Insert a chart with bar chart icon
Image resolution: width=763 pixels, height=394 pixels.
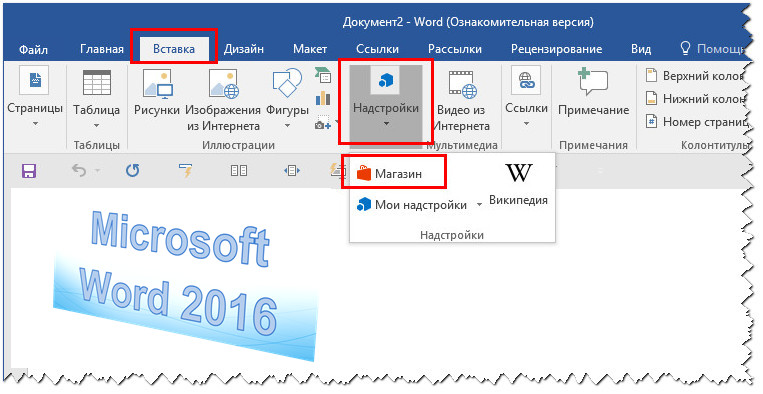click(323, 98)
